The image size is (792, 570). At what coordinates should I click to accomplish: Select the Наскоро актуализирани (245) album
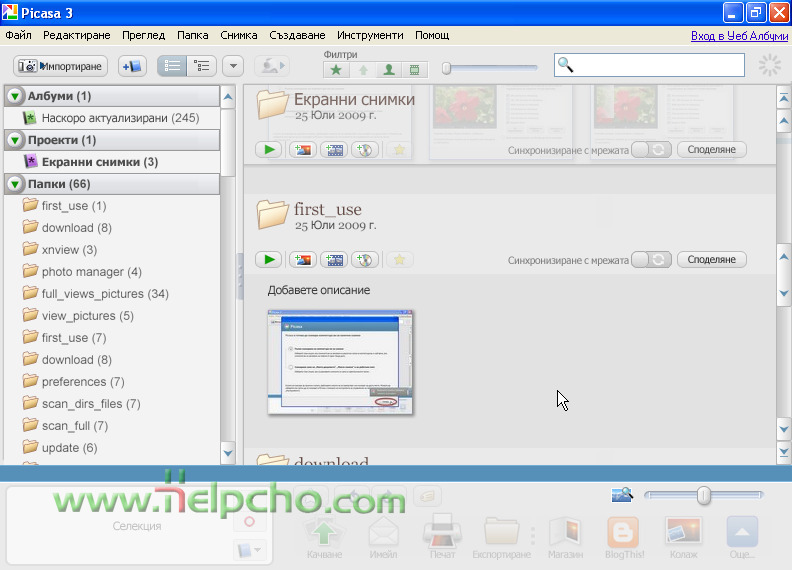pos(112,118)
